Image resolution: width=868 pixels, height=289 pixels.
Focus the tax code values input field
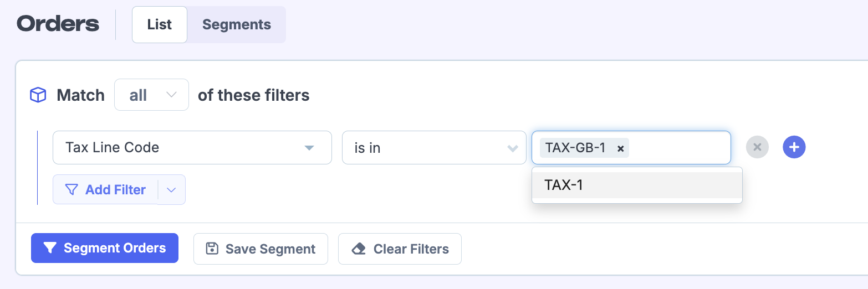click(x=679, y=148)
